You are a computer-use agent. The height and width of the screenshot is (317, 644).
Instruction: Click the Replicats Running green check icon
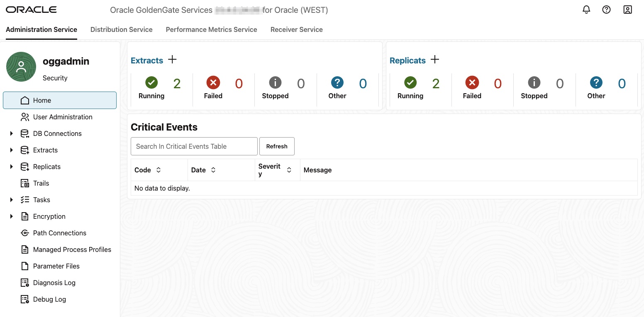tap(410, 83)
